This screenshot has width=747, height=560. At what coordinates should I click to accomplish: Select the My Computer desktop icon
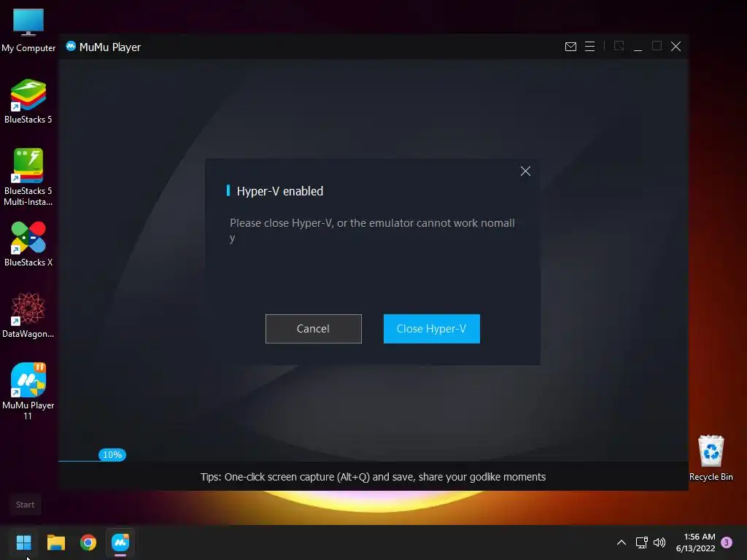(28, 30)
